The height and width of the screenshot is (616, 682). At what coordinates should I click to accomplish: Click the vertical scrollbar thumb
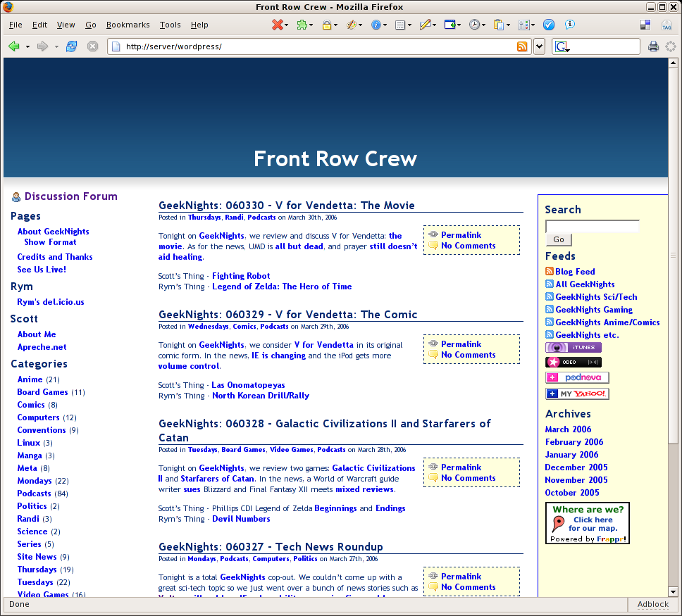673,255
